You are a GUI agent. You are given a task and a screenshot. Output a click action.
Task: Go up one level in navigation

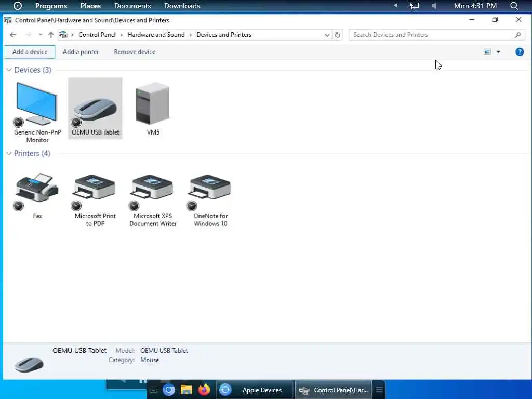click(51, 35)
